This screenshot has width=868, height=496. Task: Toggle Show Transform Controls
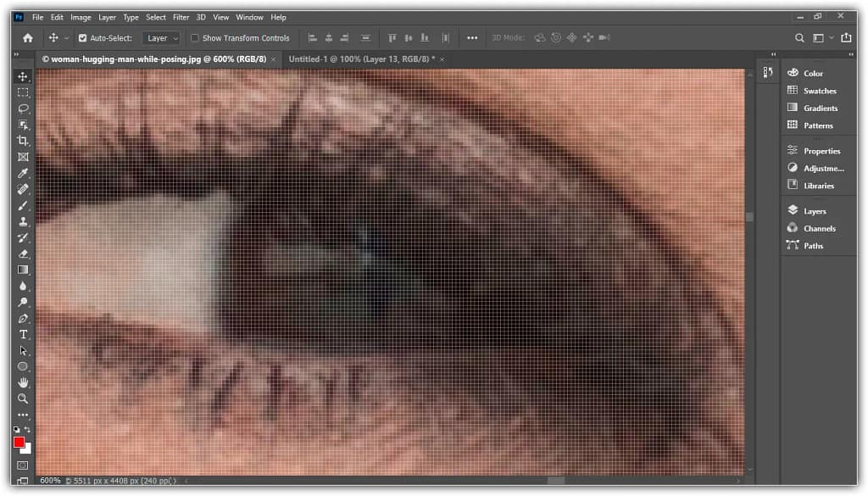click(x=195, y=37)
